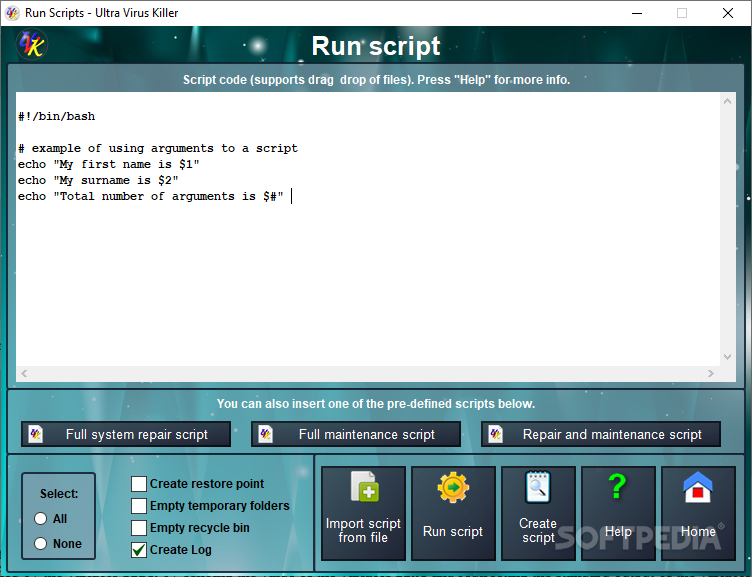This screenshot has width=752, height=577.
Task: Click the Repair and maintenance script file icon
Action: pos(495,435)
